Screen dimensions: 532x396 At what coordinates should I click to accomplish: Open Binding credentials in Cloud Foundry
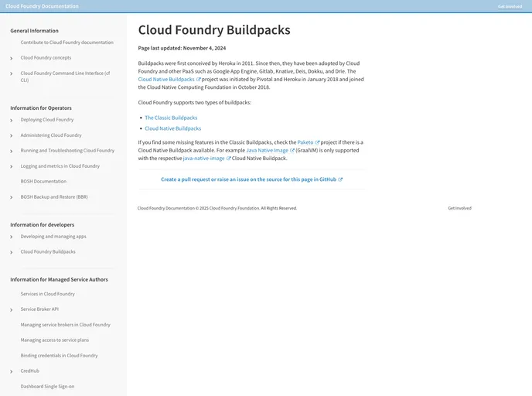(59, 356)
